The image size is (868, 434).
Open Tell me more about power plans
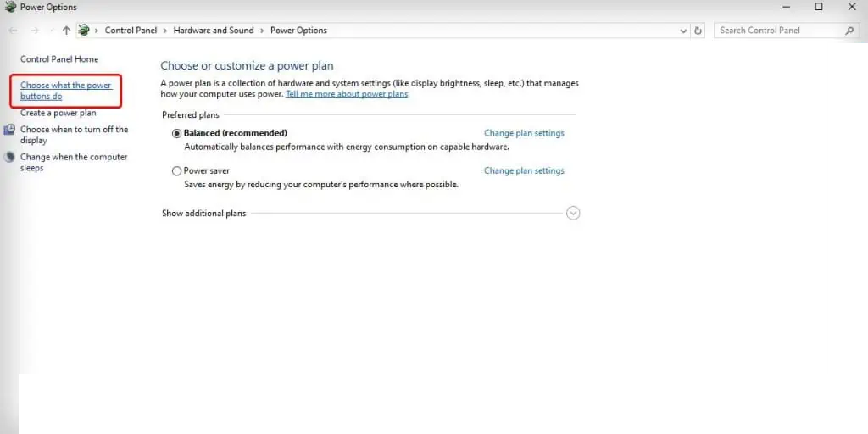coord(347,94)
